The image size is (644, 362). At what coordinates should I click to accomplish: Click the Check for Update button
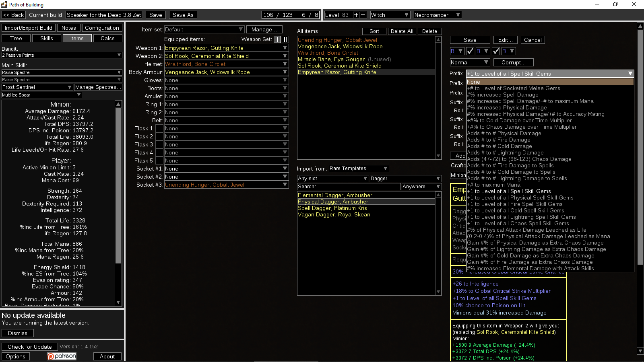click(29, 346)
